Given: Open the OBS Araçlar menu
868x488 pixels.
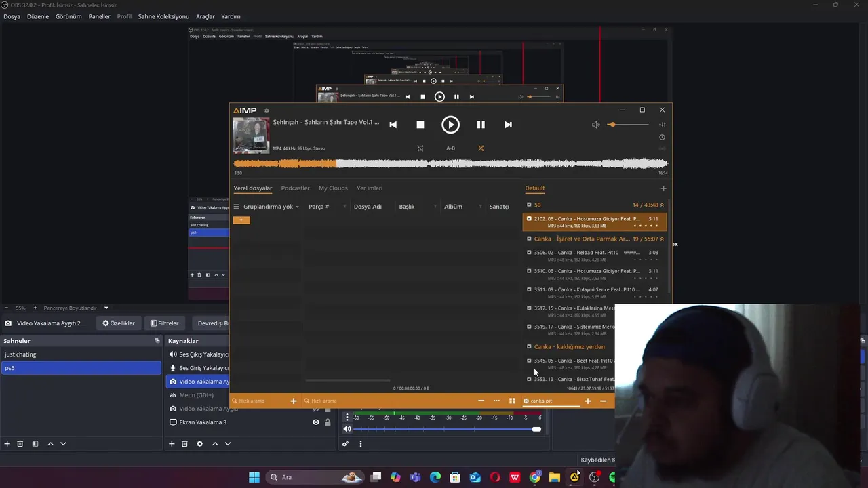Looking at the screenshot, I should (x=205, y=16).
